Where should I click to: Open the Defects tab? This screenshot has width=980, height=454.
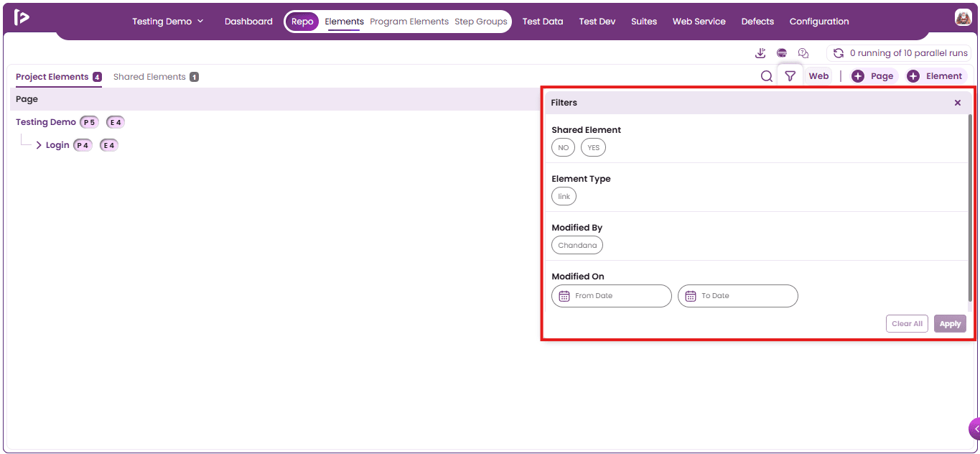pyautogui.click(x=757, y=22)
